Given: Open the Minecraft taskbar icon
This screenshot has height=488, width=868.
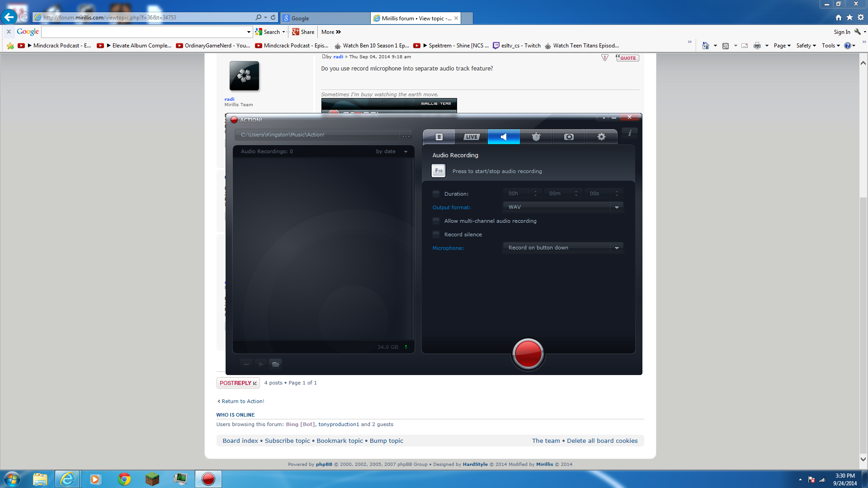Looking at the screenshot, I should click(x=152, y=479).
